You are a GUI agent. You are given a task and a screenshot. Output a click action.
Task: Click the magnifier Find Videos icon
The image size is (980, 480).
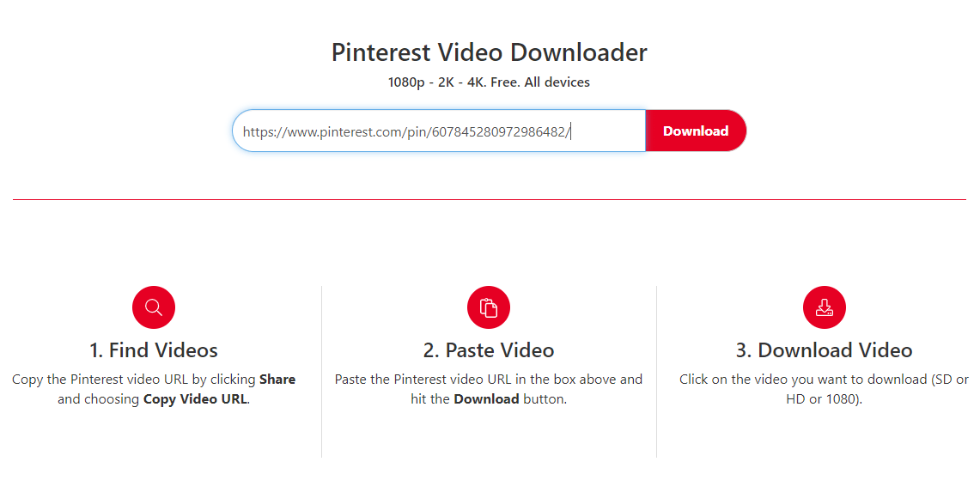point(154,307)
